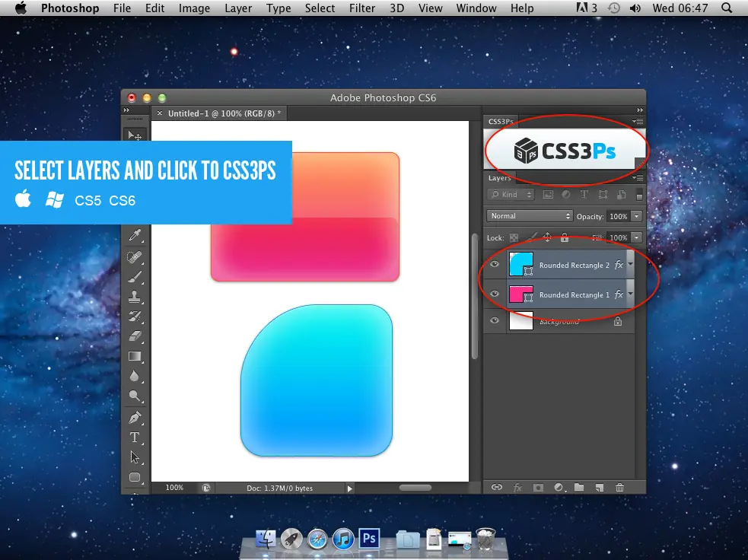The height and width of the screenshot is (560, 748).
Task: Hide the Background layer
Action: pyautogui.click(x=495, y=320)
